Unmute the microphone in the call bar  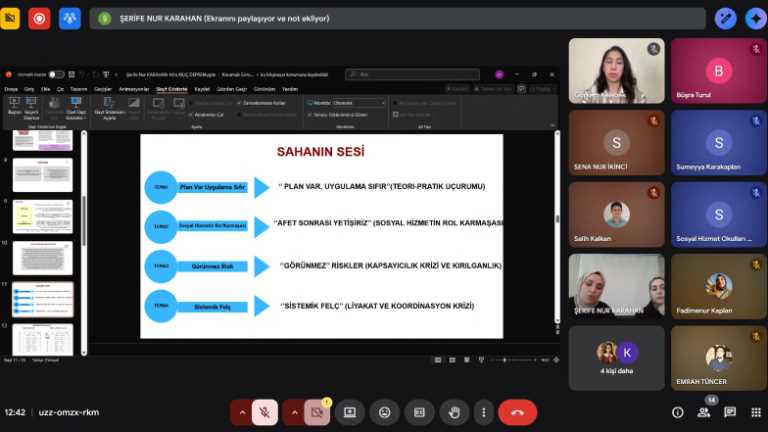tap(266, 412)
